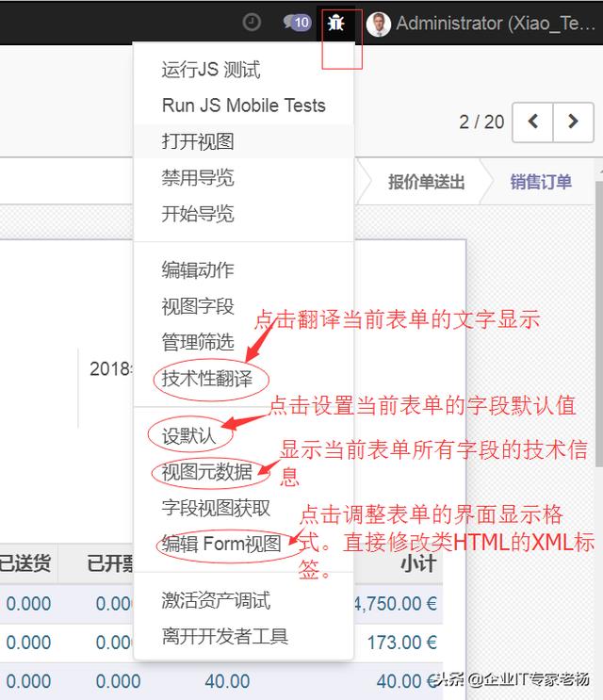Click the 173.00 € subtotal cell
Viewport: 603px width, 700px height.
coord(401,643)
